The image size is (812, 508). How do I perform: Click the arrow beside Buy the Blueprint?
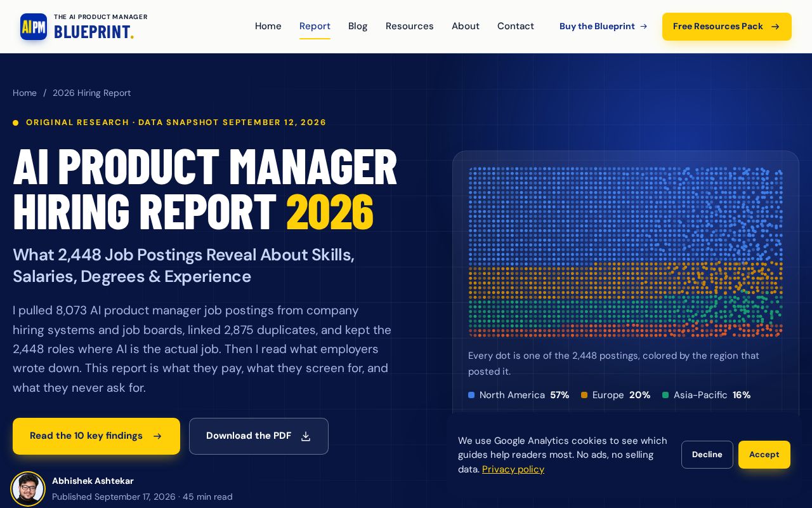(643, 27)
